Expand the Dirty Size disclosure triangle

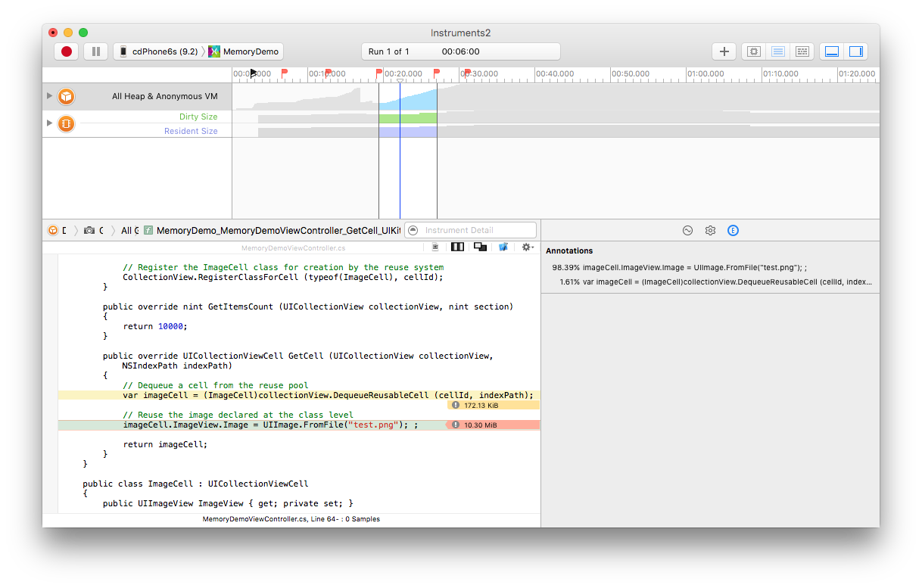(49, 123)
